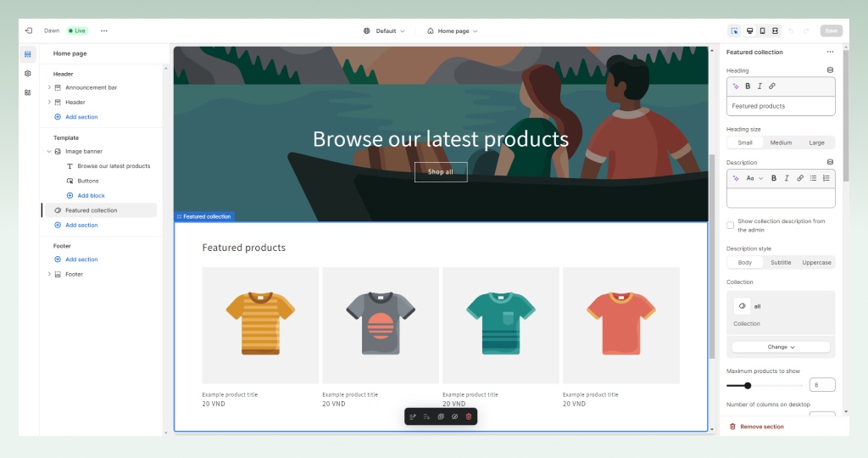Apply italic in the Description toolbar
This screenshot has height=458, width=868.
tap(787, 178)
